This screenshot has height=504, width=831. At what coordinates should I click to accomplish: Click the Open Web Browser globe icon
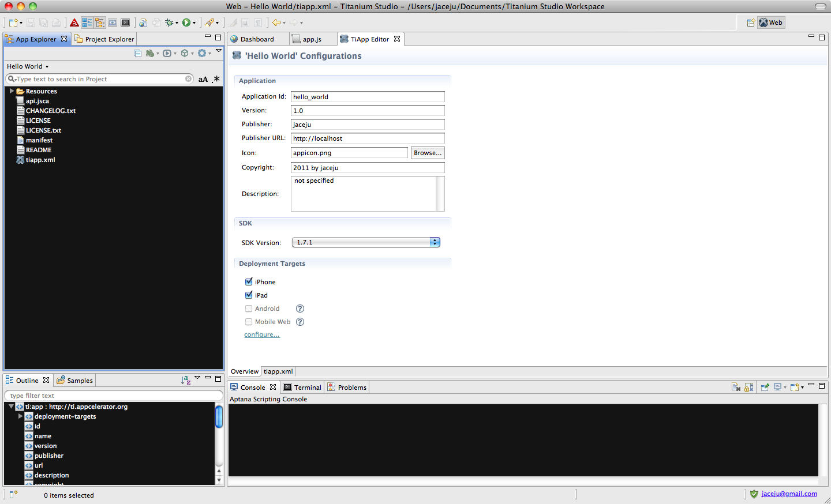143,22
